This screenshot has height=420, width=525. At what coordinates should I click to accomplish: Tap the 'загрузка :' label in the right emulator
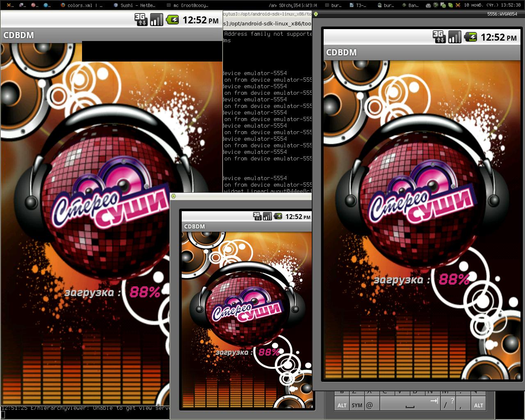(x=402, y=280)
